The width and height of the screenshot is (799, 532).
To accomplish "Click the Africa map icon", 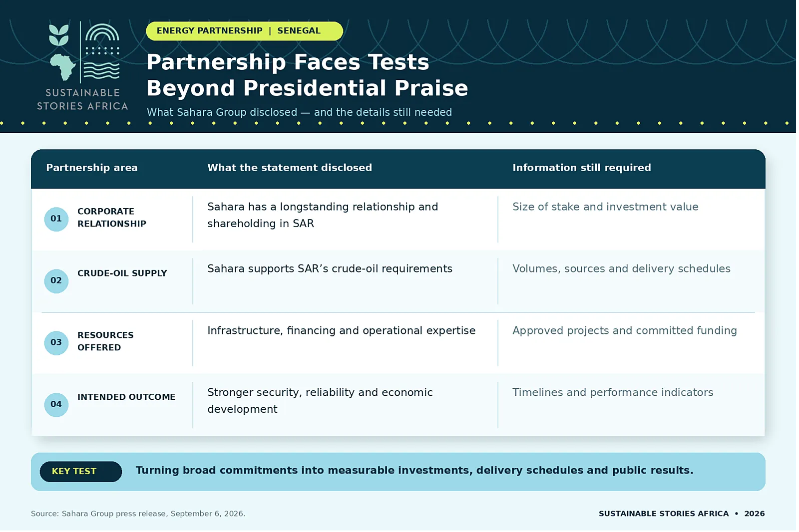I will pyautogui.click(x=63, y=67).
